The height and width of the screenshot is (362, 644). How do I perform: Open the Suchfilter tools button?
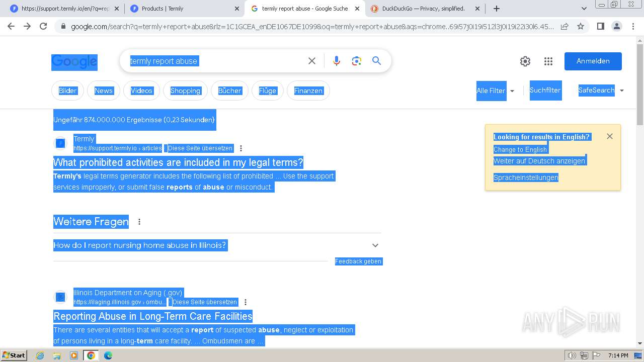pos(545,90)
